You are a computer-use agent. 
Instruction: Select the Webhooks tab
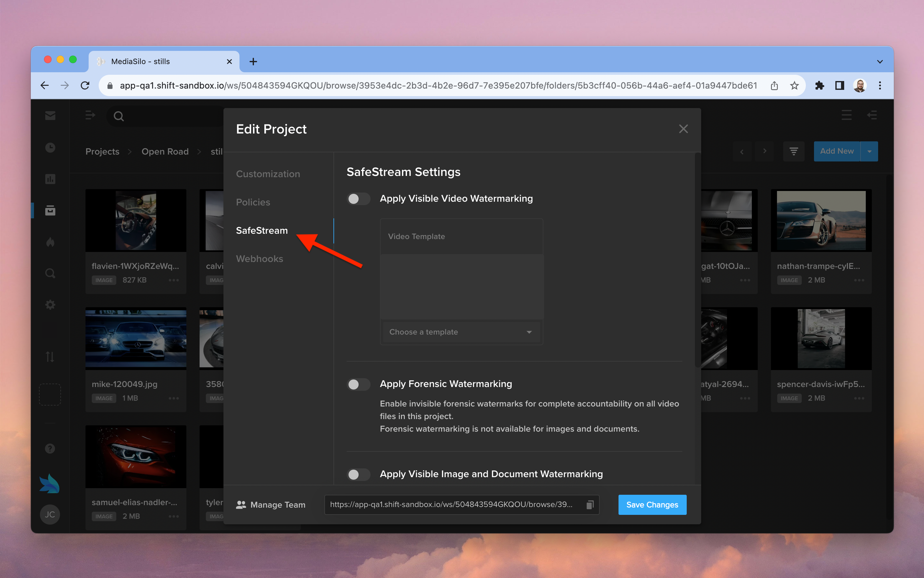tap(260, 259)
